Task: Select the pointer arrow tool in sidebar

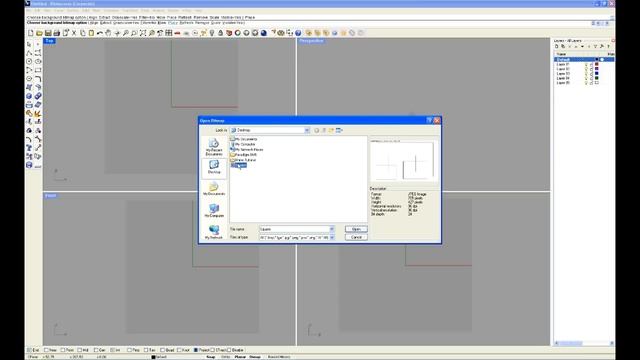Action: [29, 44]
